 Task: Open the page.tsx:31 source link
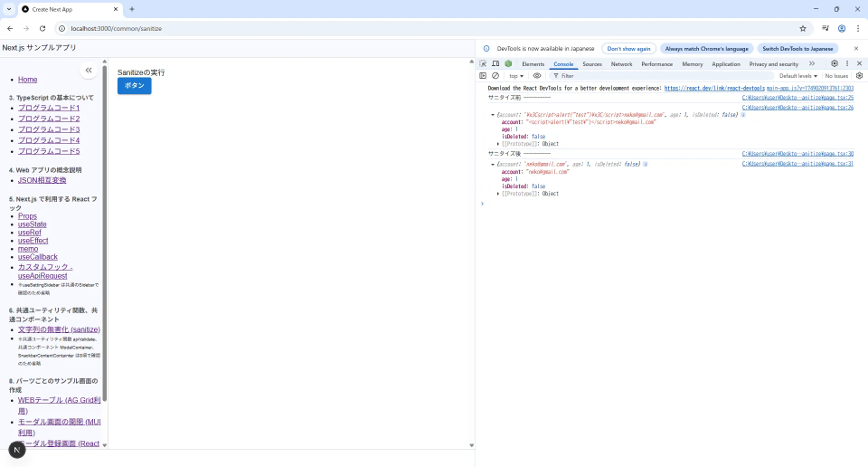[x=797, y=164]
